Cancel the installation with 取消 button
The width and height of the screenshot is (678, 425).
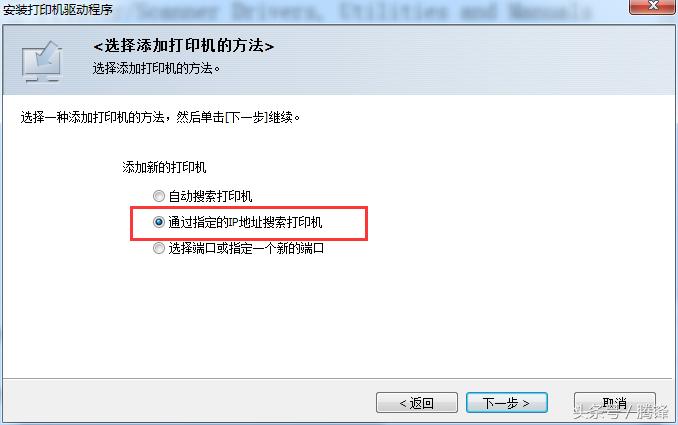pos(614,403)
